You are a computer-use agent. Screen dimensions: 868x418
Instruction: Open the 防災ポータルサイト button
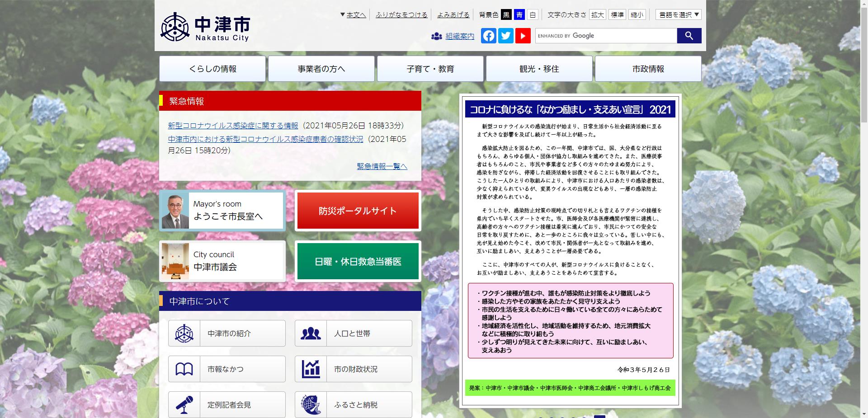[x=357, y=210]
